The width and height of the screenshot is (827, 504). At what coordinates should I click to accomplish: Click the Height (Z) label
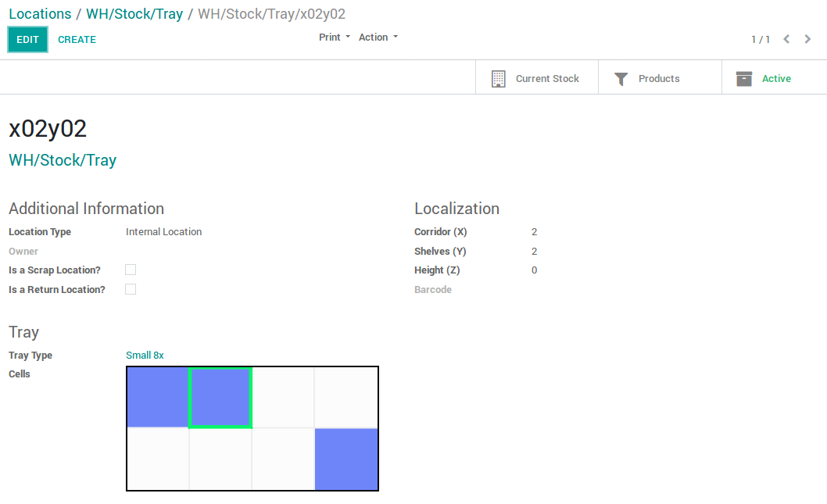pyautogui.click(x=437, y=270)
